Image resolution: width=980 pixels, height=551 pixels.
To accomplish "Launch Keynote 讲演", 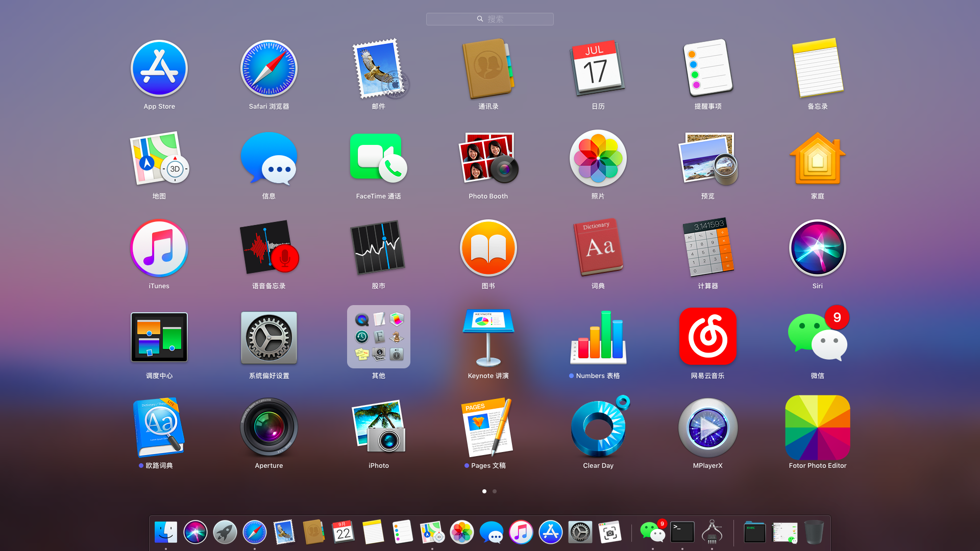I will (488, 338).
